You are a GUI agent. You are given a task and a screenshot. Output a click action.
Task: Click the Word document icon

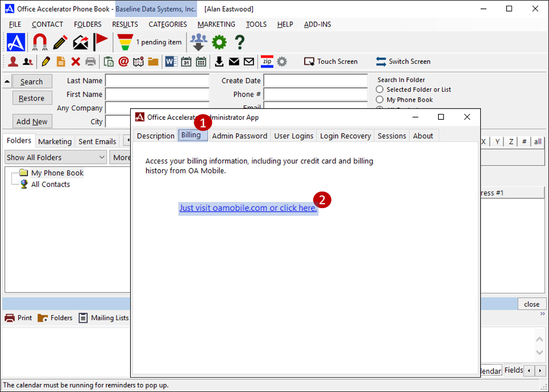[171, 61]
